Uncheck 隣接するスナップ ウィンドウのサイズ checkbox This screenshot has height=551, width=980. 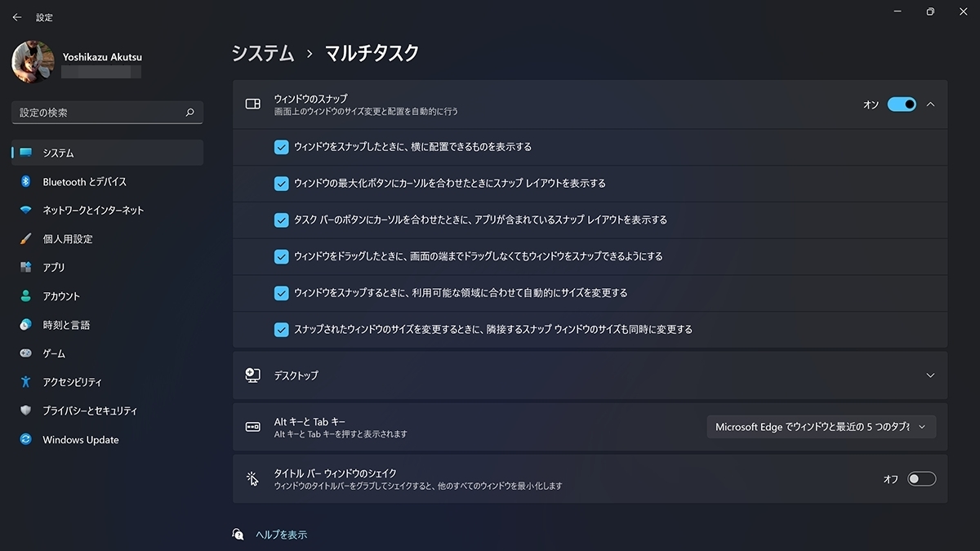[x=281, y=329]
